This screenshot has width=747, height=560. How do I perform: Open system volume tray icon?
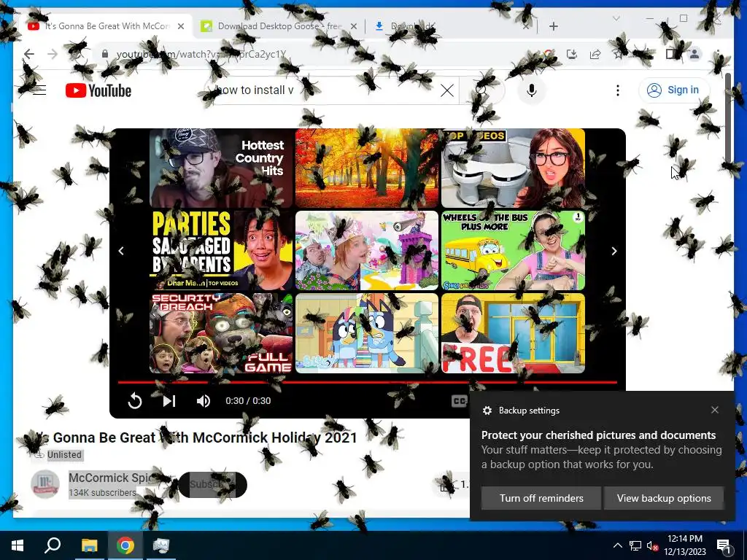[652, 545]
